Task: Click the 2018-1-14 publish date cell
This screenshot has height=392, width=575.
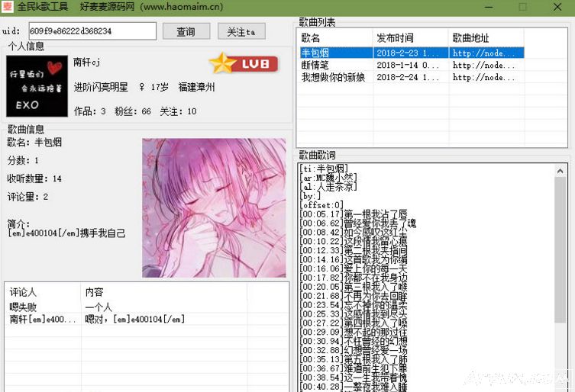Action: [408, 66]
